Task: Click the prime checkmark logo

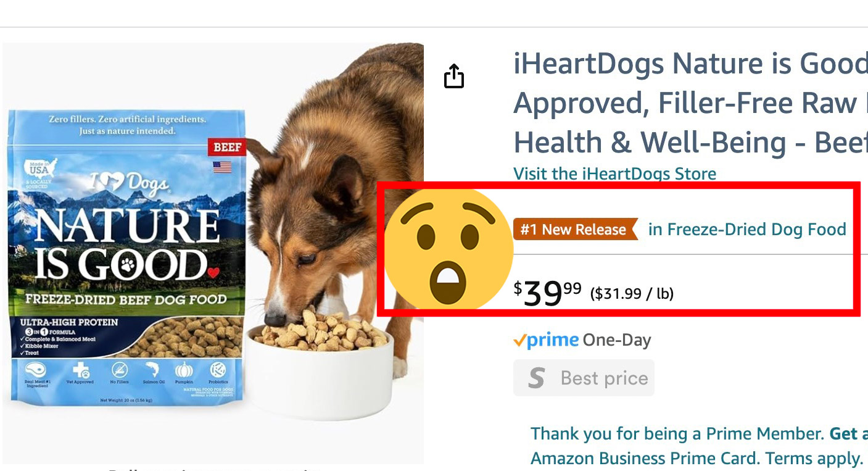Action: click(546, 340)
